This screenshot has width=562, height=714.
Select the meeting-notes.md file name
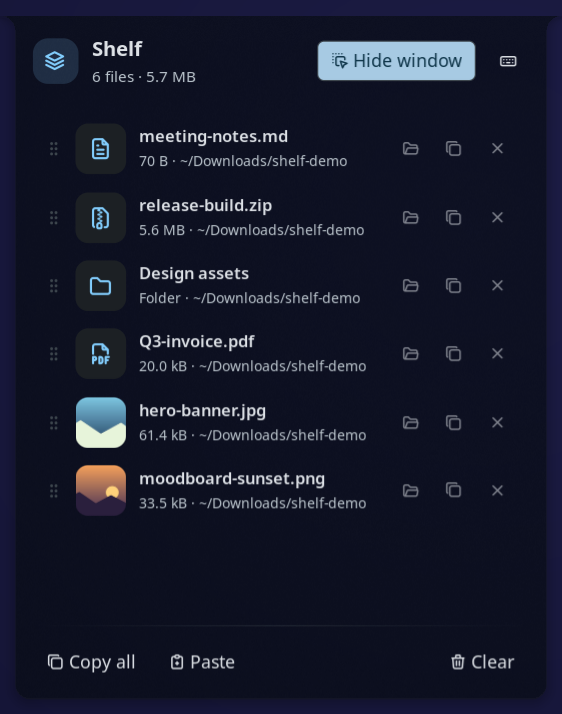coord(214,137)
